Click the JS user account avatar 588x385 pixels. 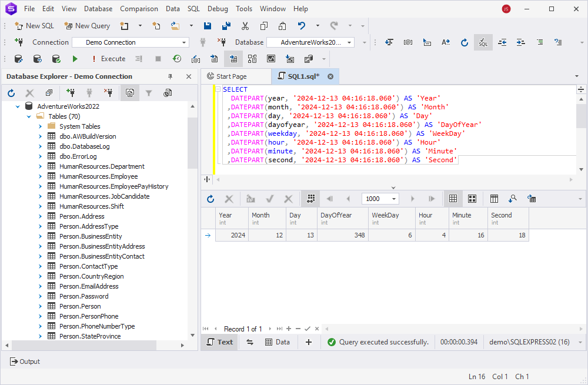506,9
